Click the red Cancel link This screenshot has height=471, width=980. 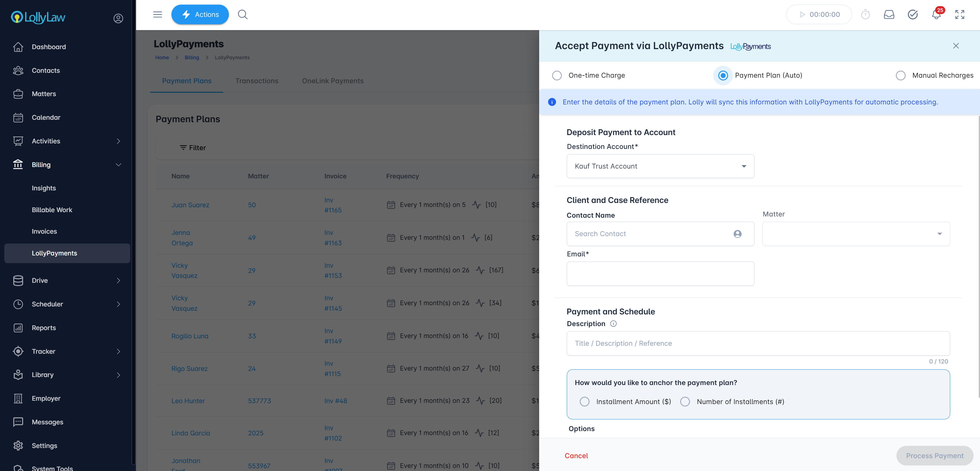pyautogui.click(x=576, y=455)
